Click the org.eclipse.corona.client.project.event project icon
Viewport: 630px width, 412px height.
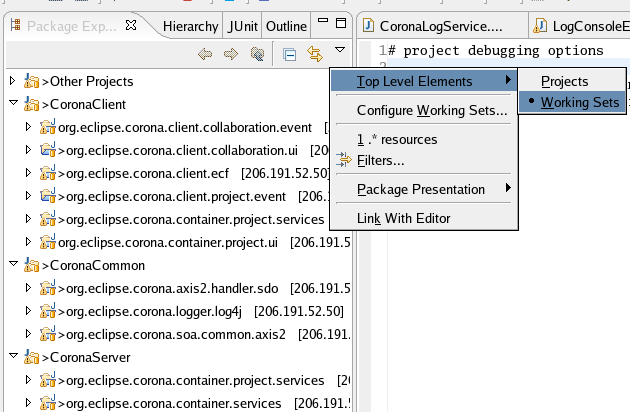[47, 195]
